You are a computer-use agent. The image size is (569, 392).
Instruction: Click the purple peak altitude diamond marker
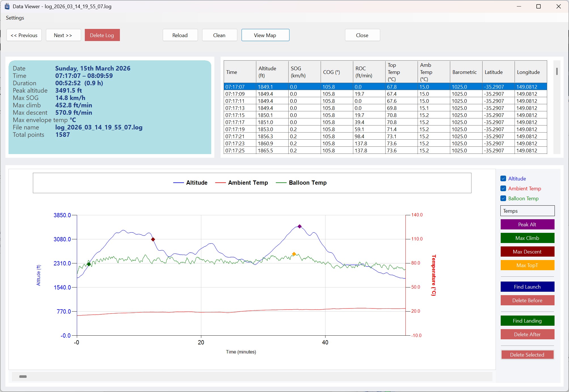299,226
